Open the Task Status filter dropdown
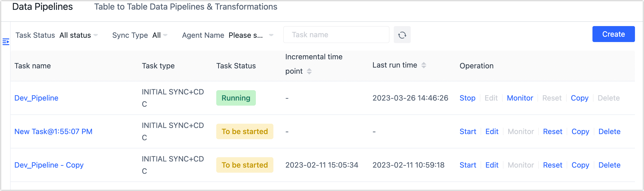644x191 pixels. [x=79, y=35]
